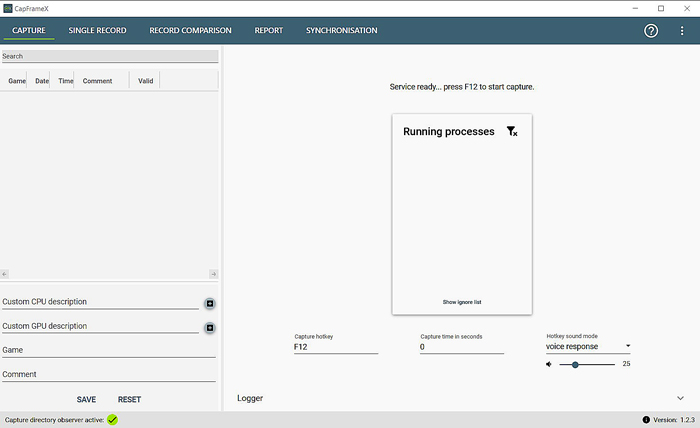Click the 'Version: 1.2.3' status text
This screenshot has width=700, height=428.
tap(674, 420)
